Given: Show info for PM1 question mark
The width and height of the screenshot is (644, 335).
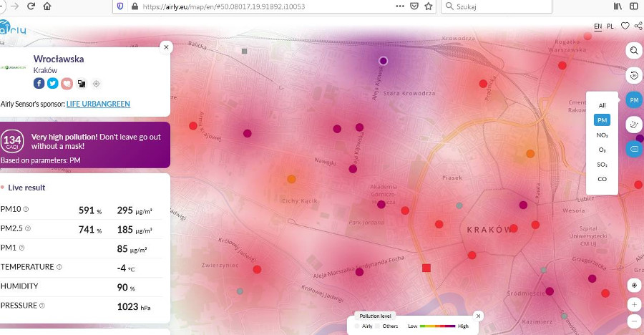Looking at the screenshot, I should pyautogui.click(x=21, y=248).
